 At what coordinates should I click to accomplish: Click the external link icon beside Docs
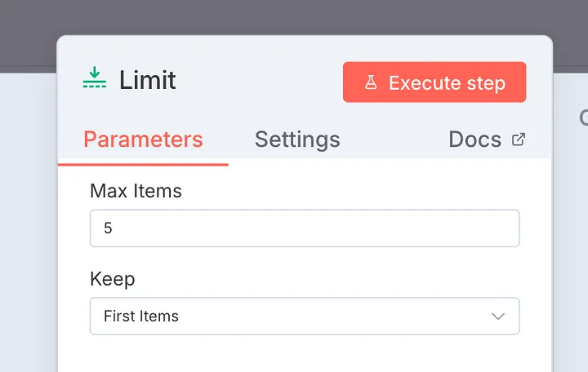tap(518, 139)
